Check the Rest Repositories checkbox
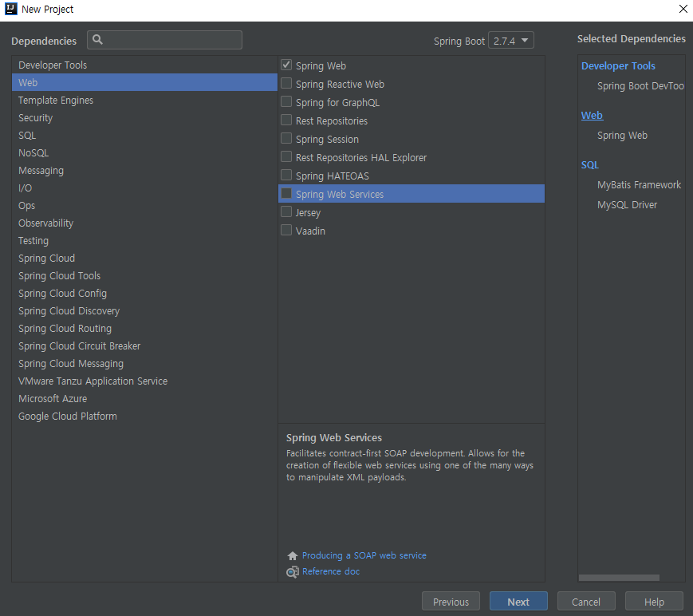The width and height of the screenshot is (693, 616). click(286, 120)
